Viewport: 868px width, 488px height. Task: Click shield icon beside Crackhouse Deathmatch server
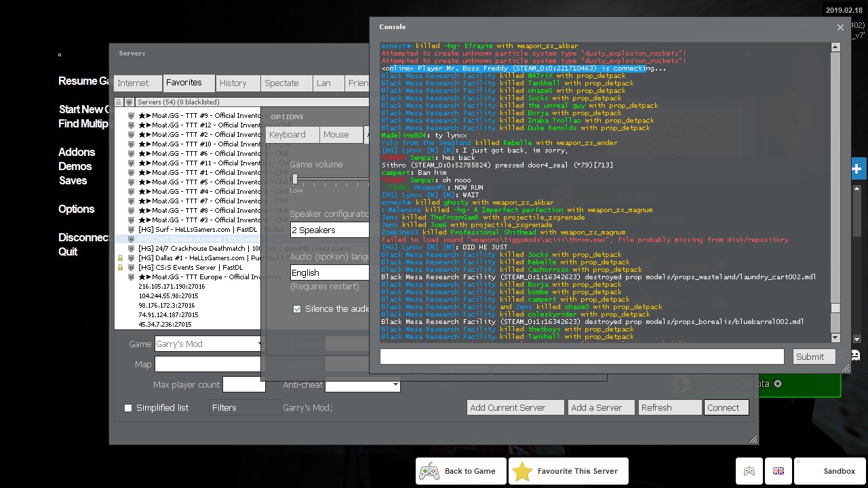click(132, 249)
